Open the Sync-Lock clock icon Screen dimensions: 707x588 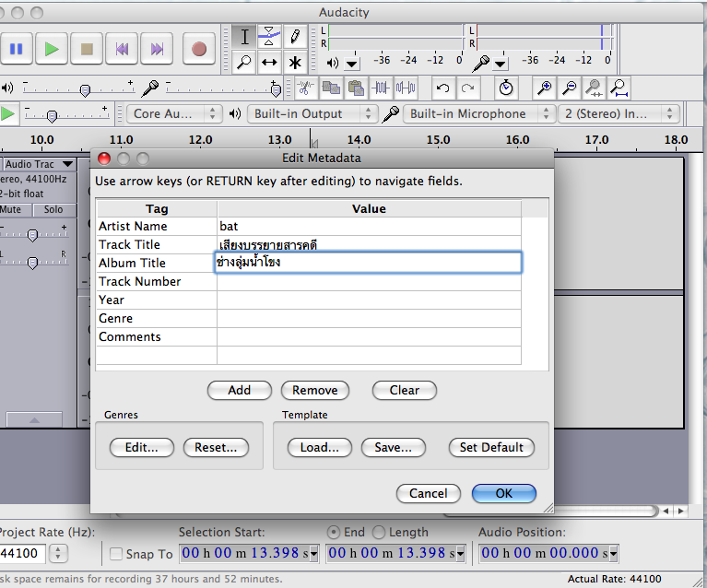[506, 88]
